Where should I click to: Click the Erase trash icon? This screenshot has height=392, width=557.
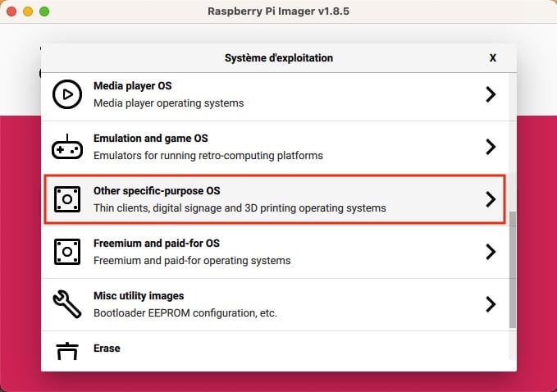click(67, 351)
